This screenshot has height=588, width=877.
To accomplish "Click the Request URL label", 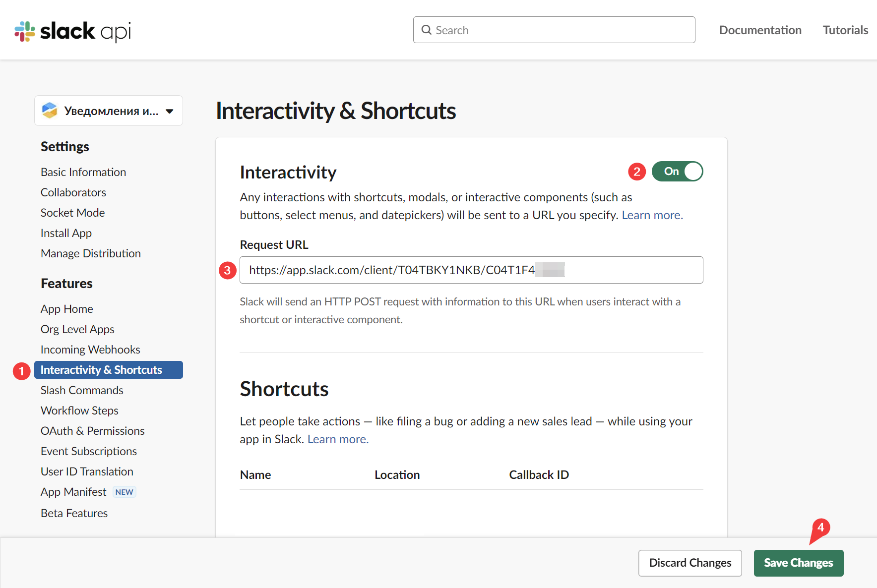I will 274,245.
